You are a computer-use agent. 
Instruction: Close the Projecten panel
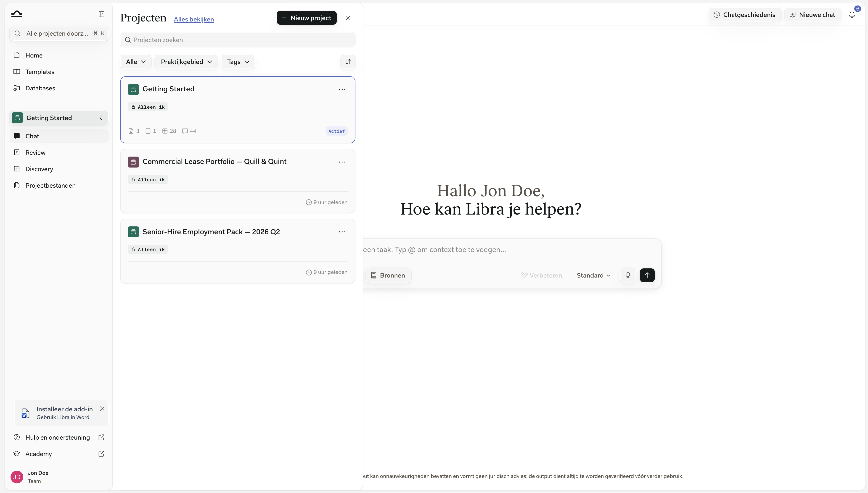[348, 18]
